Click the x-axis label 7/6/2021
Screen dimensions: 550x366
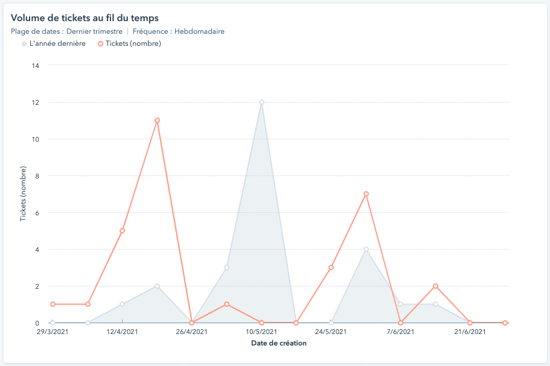400,332
